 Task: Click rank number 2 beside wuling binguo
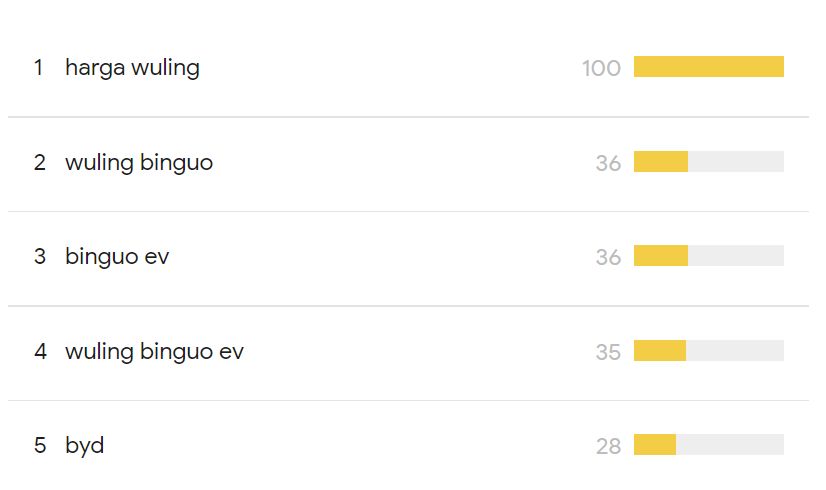(40, 162)
